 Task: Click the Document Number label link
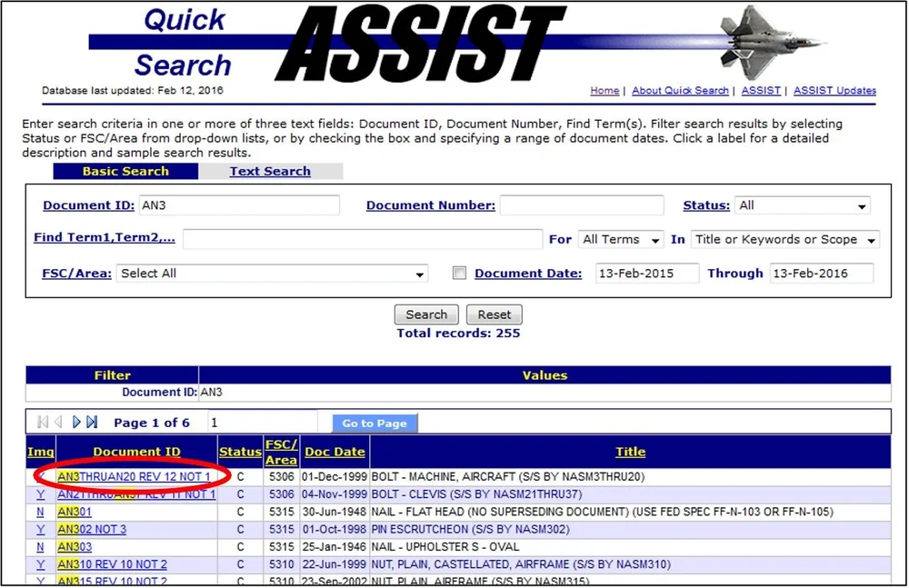click(431, 205)
